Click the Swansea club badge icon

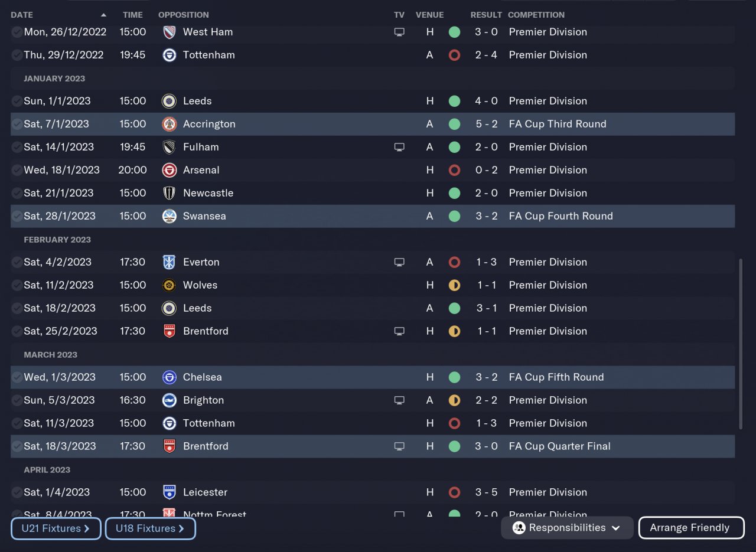pos(169,216)
